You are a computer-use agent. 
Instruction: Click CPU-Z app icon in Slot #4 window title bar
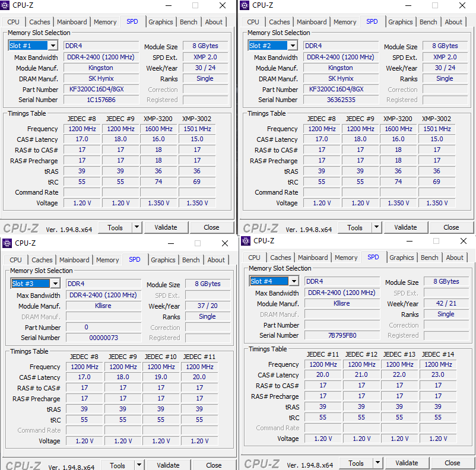246,241
